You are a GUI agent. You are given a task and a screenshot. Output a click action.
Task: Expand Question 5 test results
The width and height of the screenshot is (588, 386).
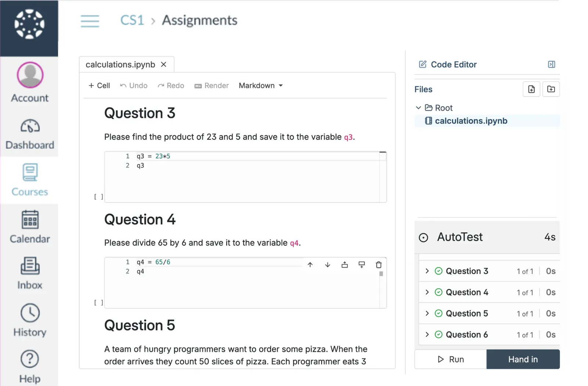[427, 313]
